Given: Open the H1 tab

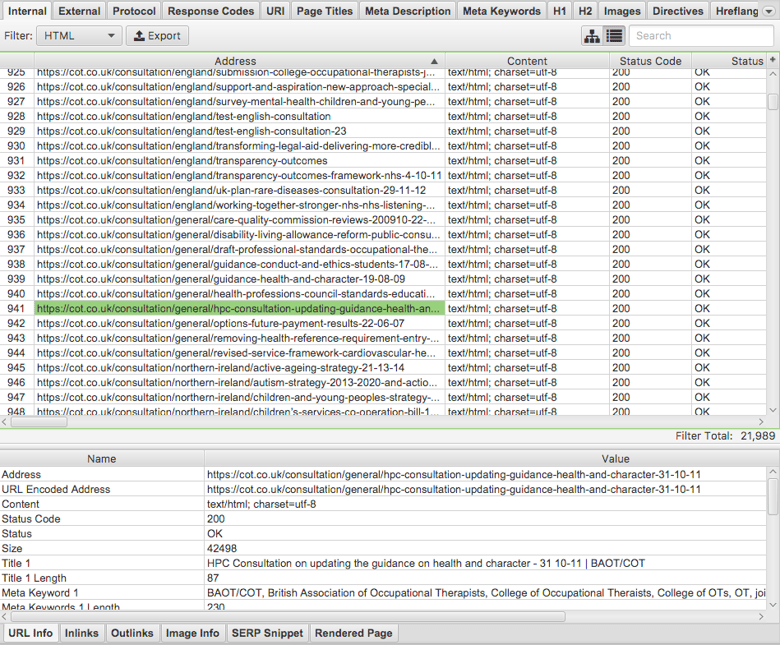Looking at the screenshot, I should click(x=560, y=11).
